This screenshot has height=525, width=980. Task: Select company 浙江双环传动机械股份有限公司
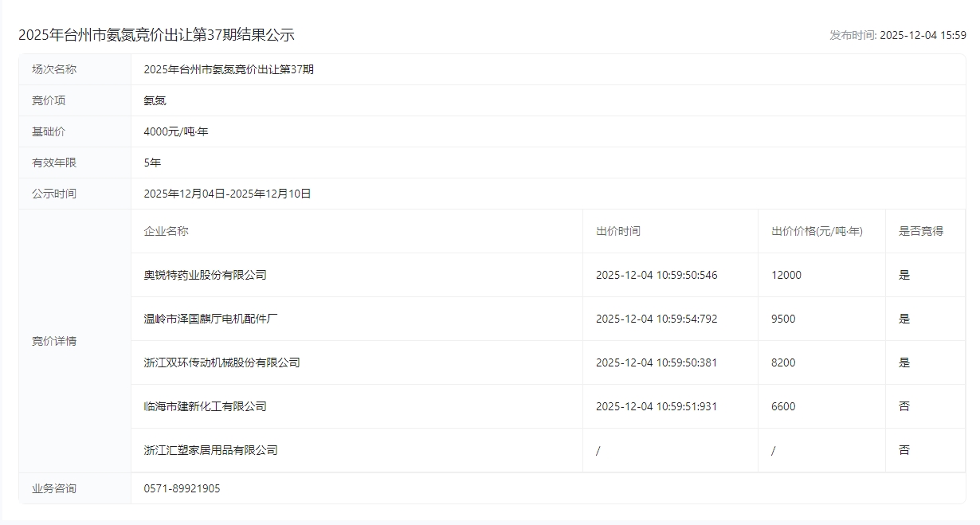221,362
